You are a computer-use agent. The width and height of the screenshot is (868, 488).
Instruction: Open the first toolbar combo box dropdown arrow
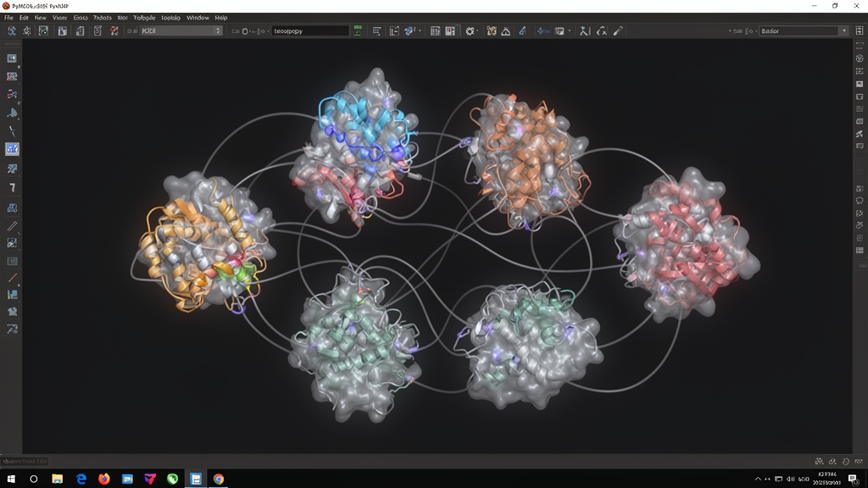218,31
